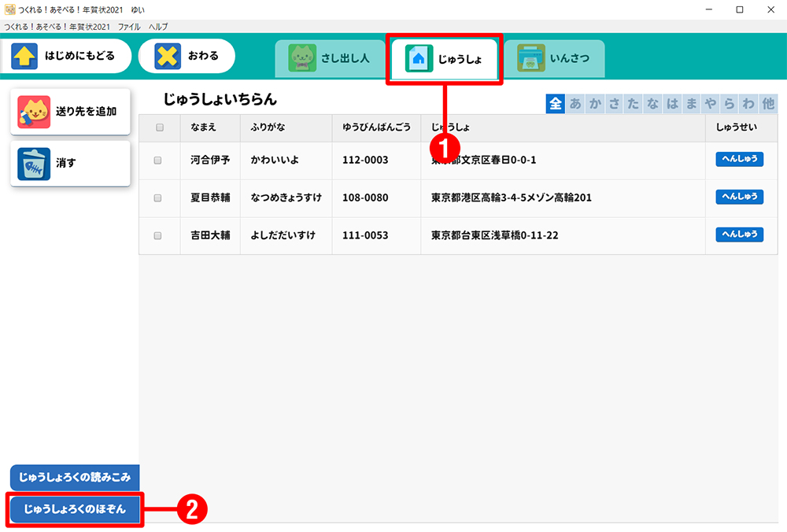Image resolution: width=787 pixels, height=532 pixels.
Task: Toggle the select-all checkbox in table header
Action: [160, 127]
